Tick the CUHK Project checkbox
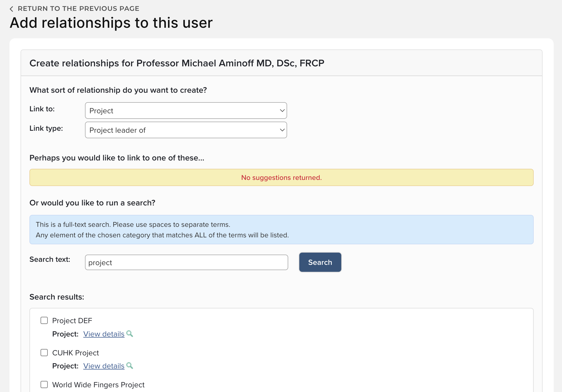The image size is (562, 392). [44, 353]
